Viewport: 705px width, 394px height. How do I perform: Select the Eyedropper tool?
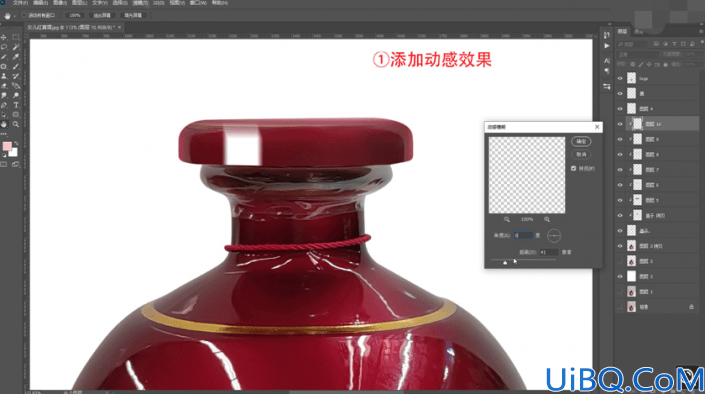click(16, 57)
